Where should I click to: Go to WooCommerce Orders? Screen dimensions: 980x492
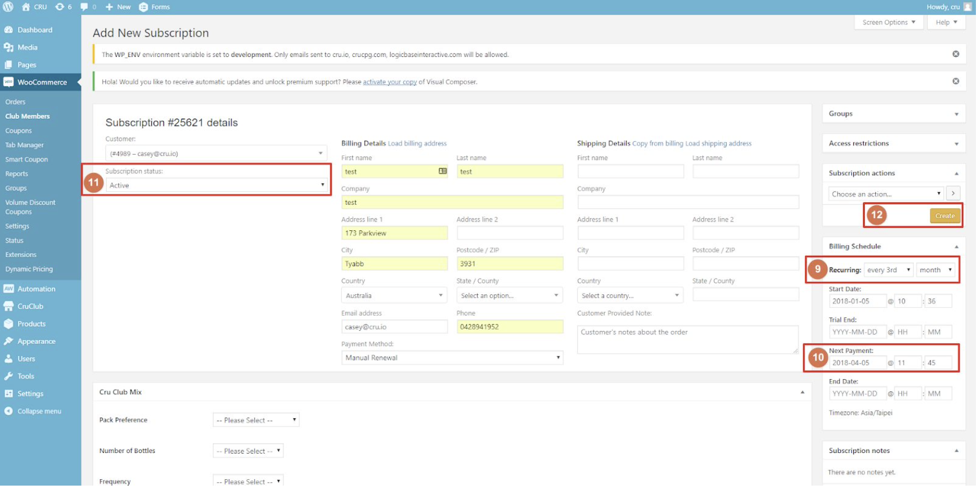click(16, 102)
